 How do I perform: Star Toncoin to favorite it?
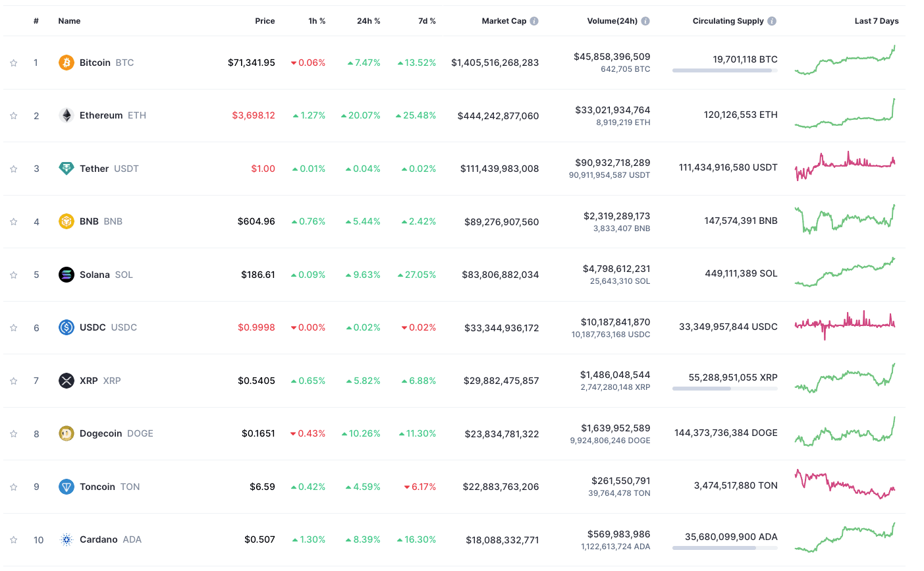click(13, 487)
